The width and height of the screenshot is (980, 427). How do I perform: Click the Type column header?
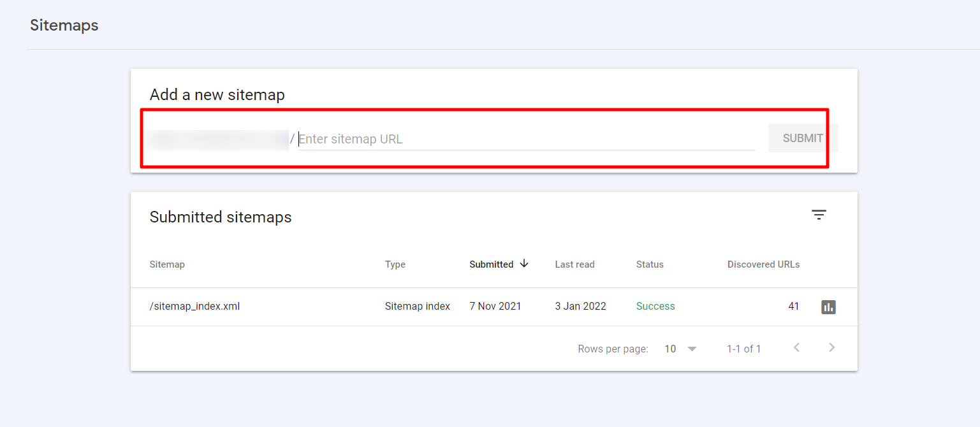point(395,264)
